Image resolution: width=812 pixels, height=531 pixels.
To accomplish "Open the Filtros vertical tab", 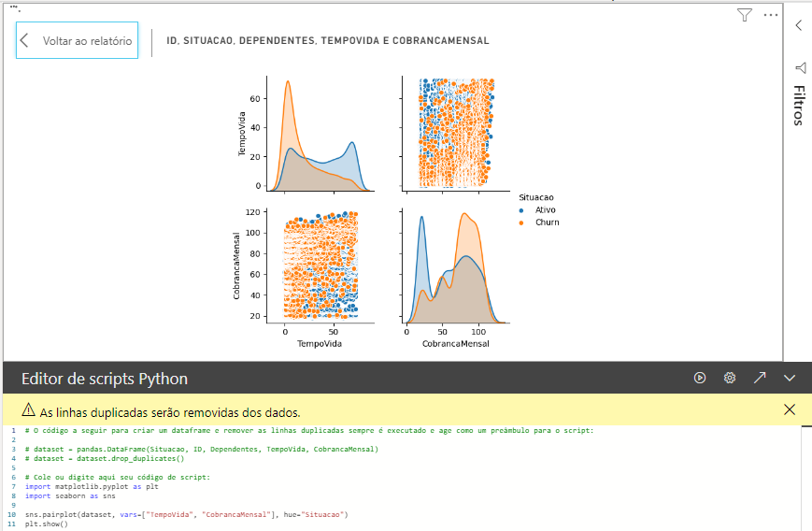I will pos(800,105).
